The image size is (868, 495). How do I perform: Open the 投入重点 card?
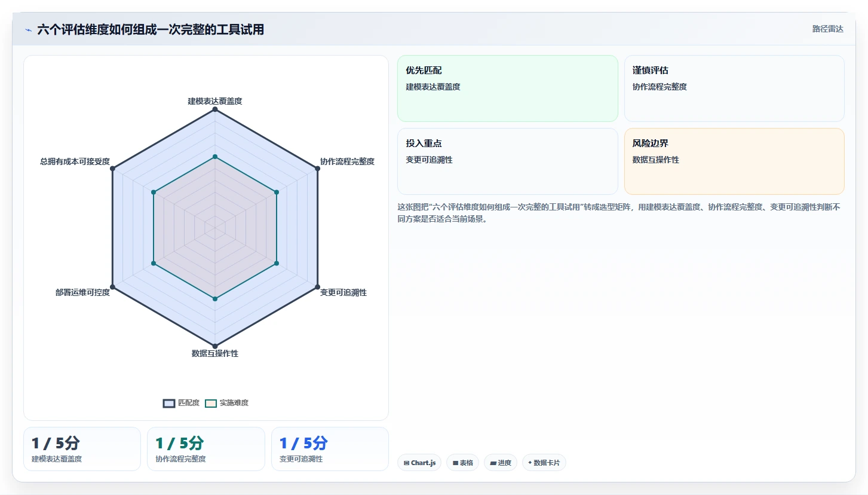508,161
